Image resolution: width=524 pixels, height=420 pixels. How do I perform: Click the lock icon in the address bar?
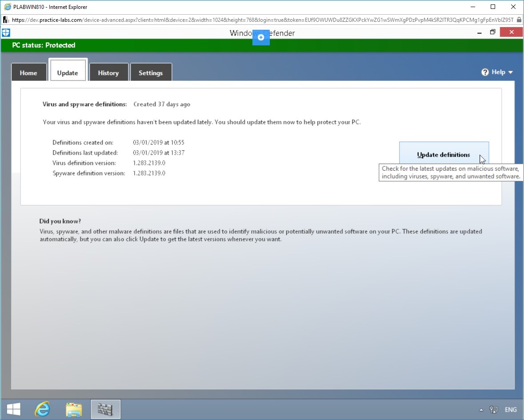pyautogui.click(x=519, y=20)
